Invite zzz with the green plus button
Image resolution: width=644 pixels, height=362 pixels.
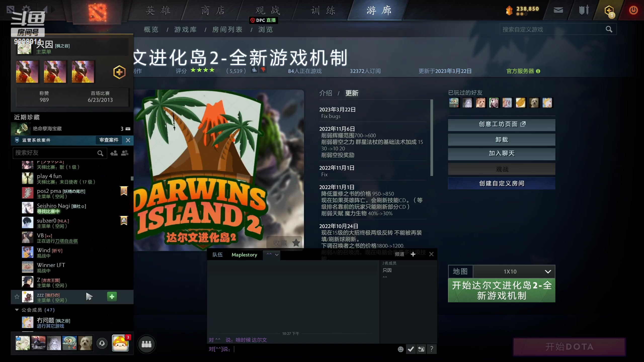(112, 297)
